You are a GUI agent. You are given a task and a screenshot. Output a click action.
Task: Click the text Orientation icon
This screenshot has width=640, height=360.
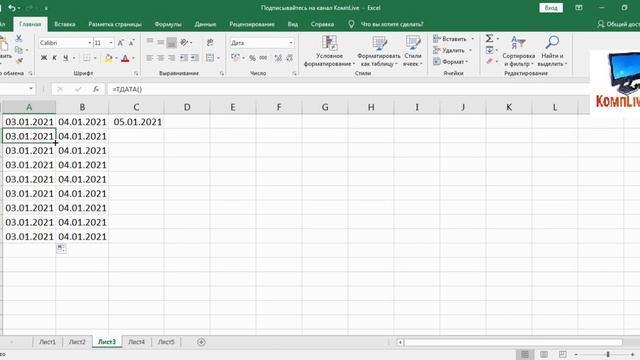click(x=184, y=42)
